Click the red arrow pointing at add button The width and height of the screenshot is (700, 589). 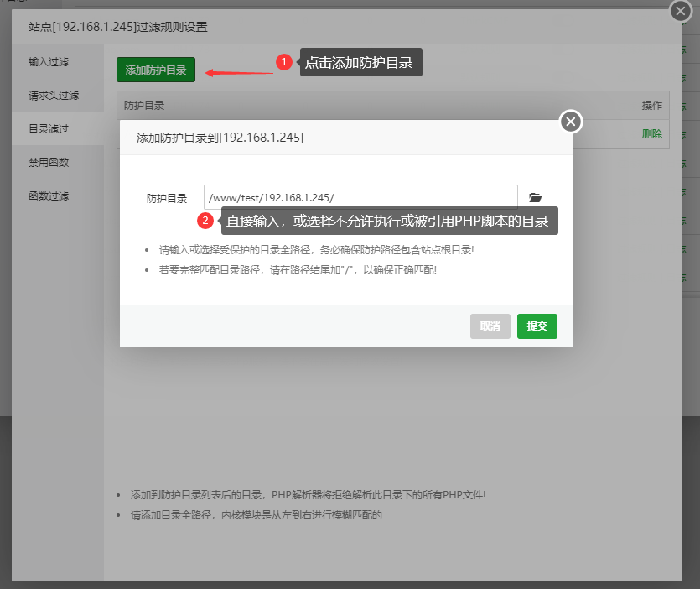coord(239,72)
